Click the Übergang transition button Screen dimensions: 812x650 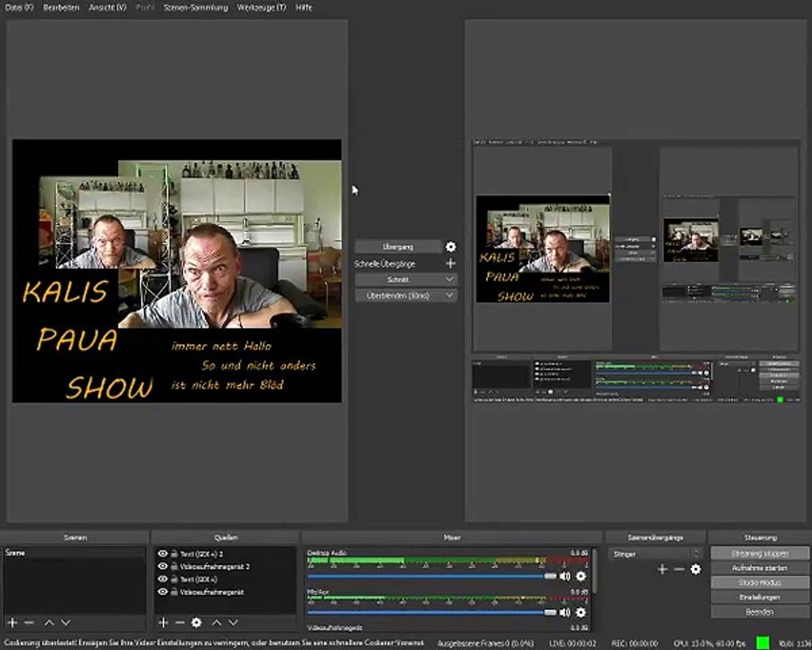398,246
